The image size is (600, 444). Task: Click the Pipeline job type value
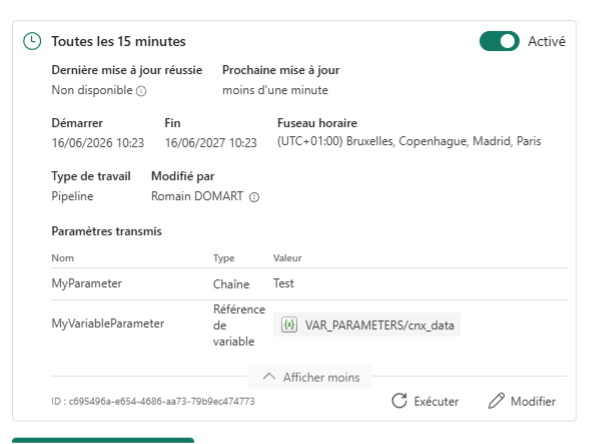(x=72, y=196)
